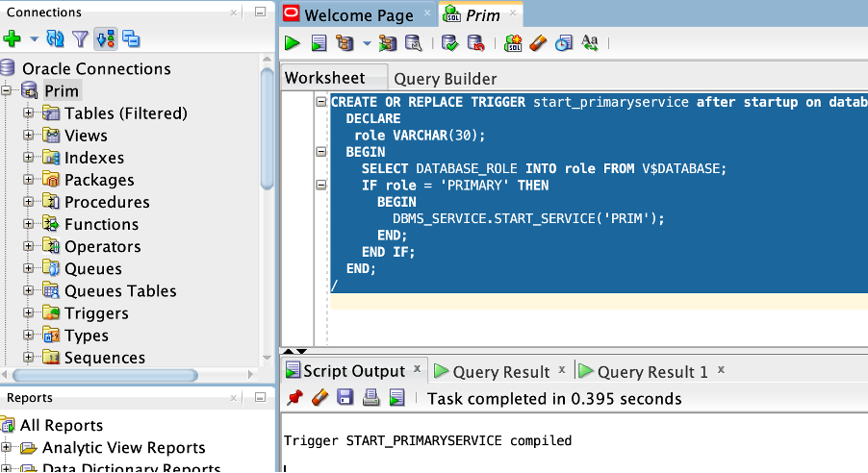Clear the worksheet with the eraser icon
The width and height of the screenshot is (868, 473).
tap(539, 43)
